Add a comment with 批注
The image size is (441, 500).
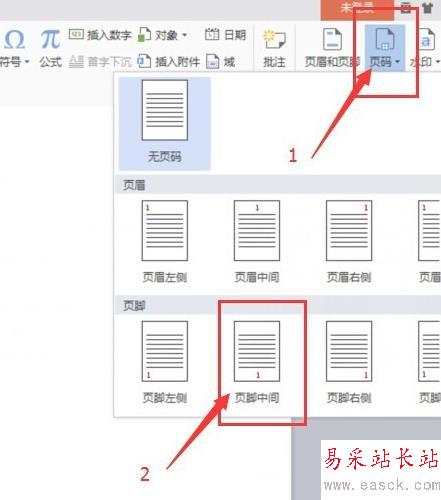pos(274,48)
